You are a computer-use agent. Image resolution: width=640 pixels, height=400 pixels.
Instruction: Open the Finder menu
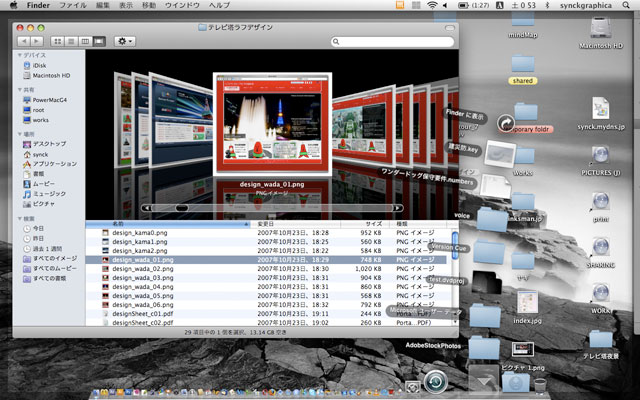[38, 5]
